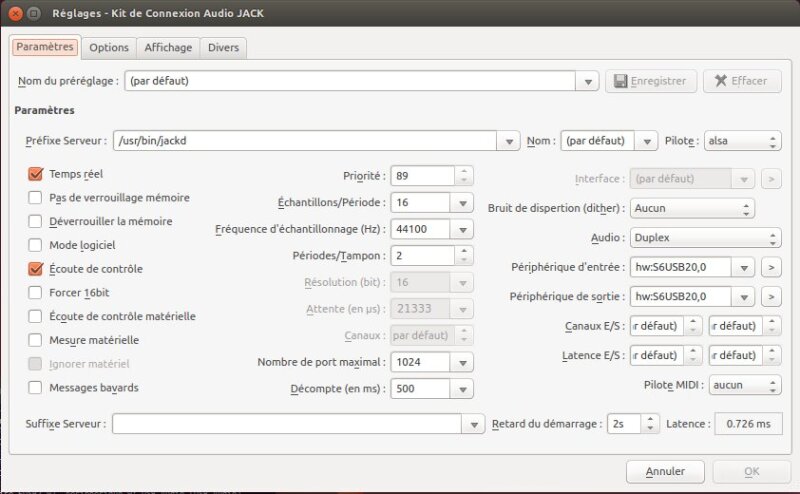Click the Priorité value field
The height and width of the screenshot is (494, 800).
[422, 176]
